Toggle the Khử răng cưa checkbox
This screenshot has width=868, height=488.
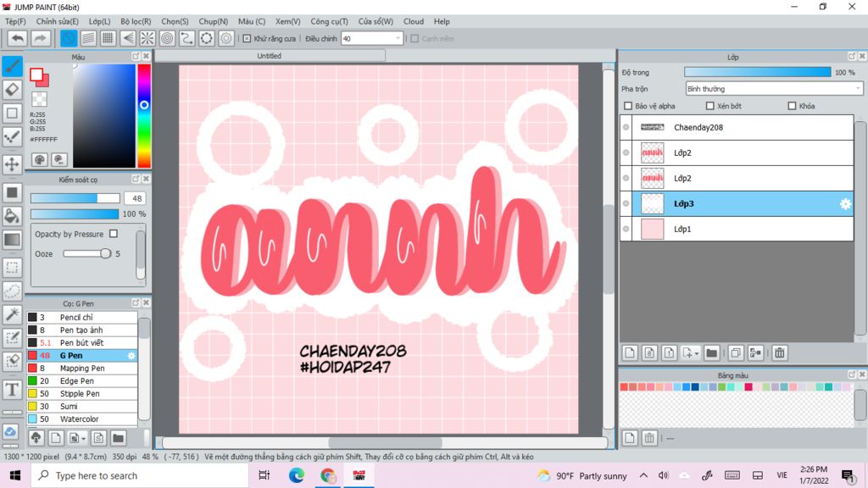[x=247, y=38]
